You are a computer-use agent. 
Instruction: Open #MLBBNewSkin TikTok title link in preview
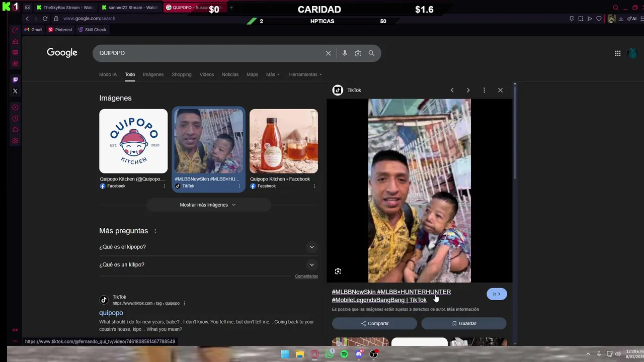pyautogui.click(x=391, y=296)
